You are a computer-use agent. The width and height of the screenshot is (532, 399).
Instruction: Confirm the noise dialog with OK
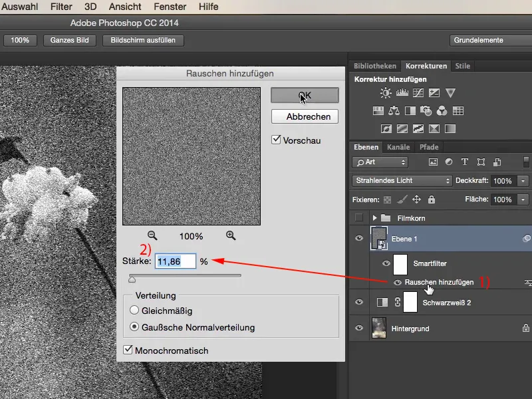click(305, 95)
